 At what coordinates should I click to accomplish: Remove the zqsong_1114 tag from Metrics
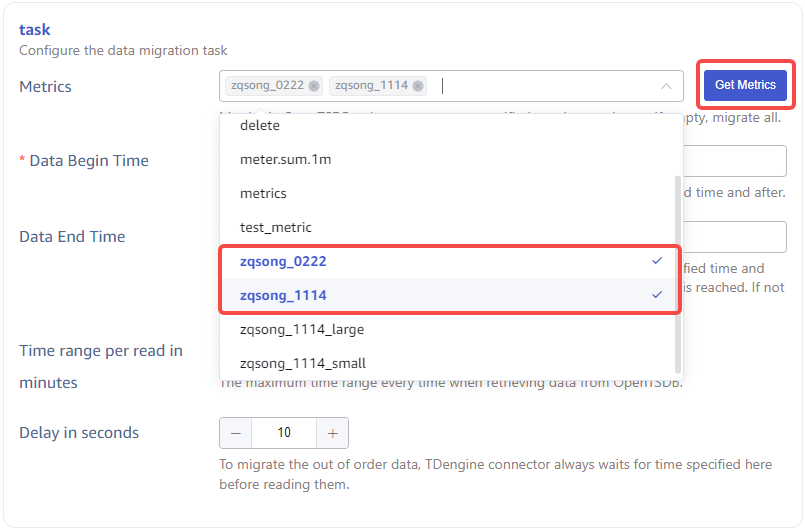(418, 86)
